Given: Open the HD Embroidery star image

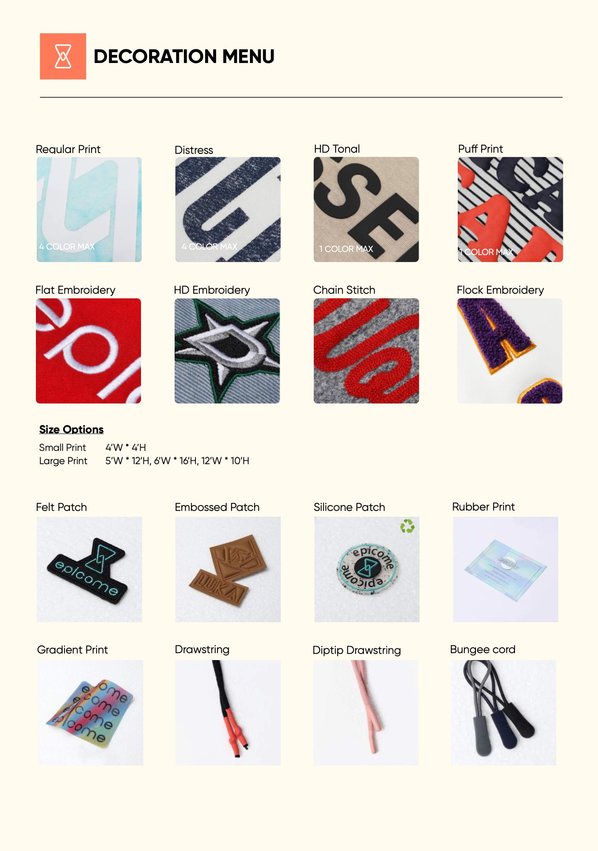Looking at the screenshot, I should [227, 351].
